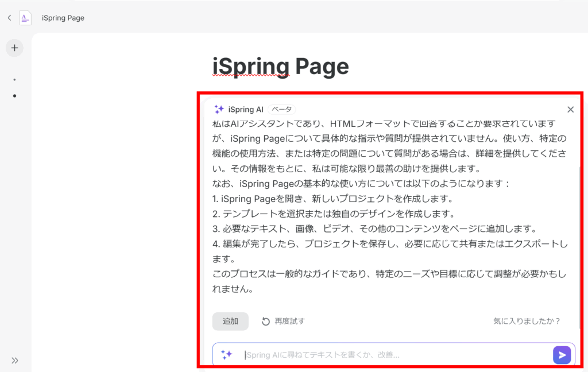Send the prompt with purple arrow button

point(562,355)
